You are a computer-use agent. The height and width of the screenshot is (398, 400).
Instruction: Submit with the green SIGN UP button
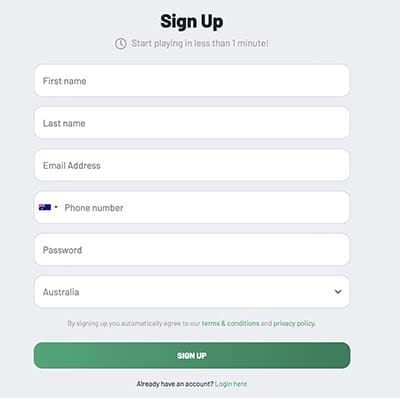[192, 355]
